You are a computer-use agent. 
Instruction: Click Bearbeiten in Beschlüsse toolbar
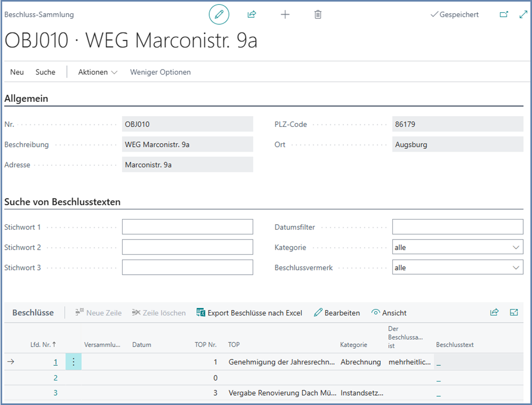(337, 313)
